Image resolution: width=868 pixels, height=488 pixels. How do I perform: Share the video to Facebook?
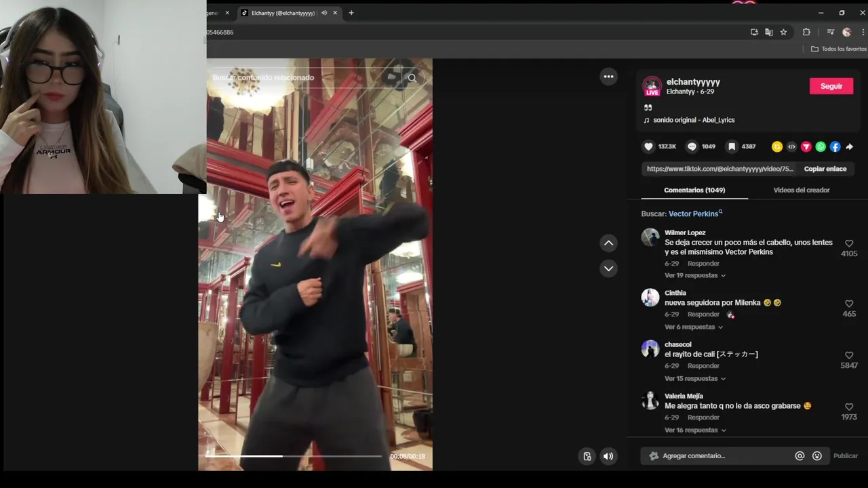coord(835,146)
